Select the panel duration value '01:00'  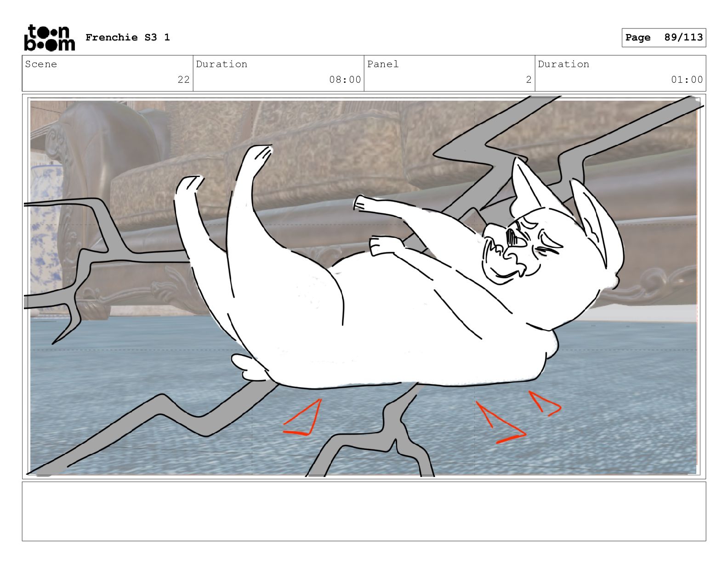tap(687, 80)
